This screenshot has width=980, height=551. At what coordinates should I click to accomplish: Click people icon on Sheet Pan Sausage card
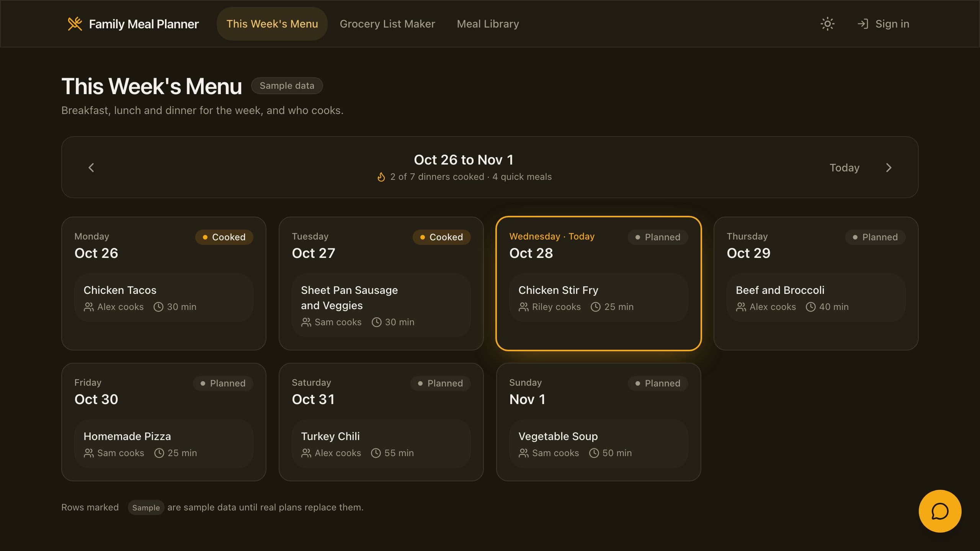[306, 322]
